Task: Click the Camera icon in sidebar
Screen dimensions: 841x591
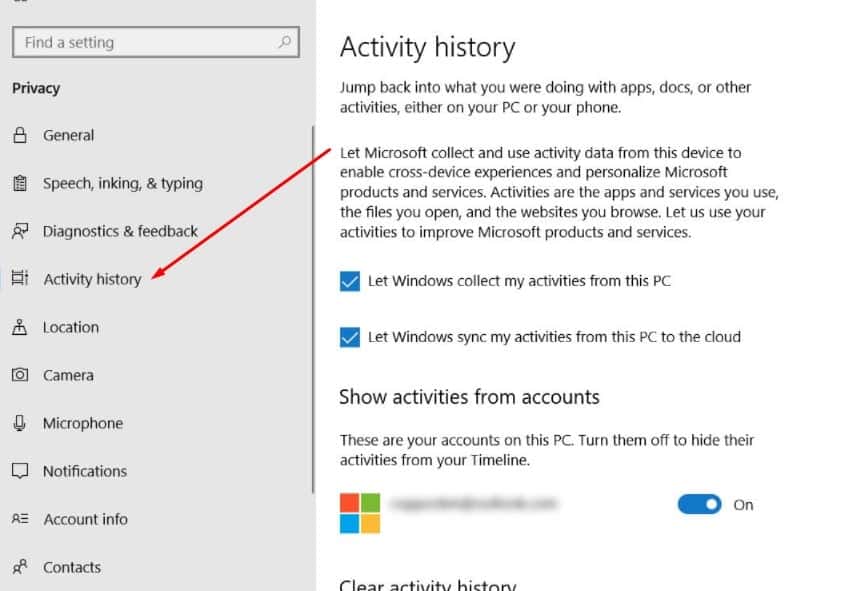Action: [20, 374]
